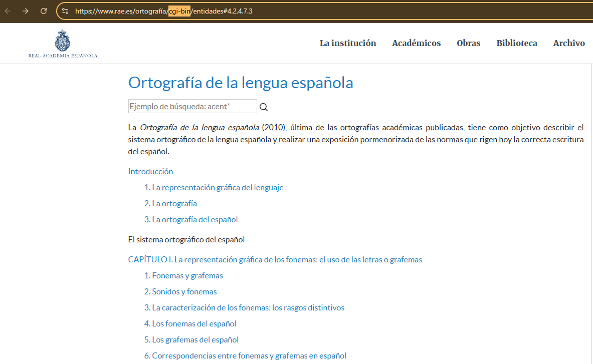Open '2. Sonidos y fonemas' link
Viewport: 593px width, 364px height.
pos(180,291)
